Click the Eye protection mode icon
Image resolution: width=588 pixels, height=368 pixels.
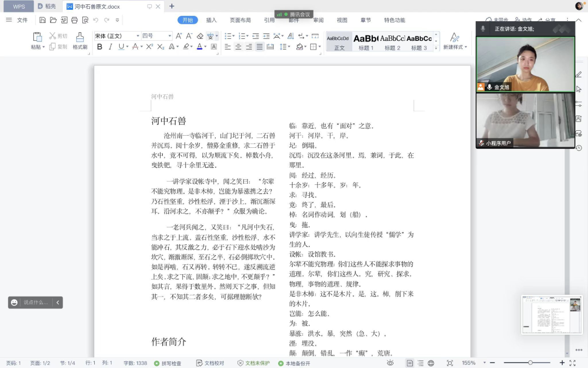coord(390,363)
